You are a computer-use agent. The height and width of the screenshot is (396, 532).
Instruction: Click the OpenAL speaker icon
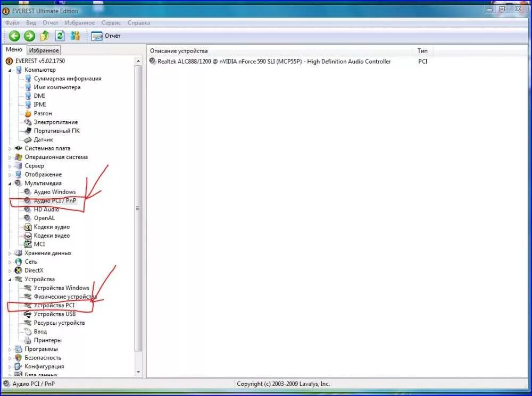point(27,218)
